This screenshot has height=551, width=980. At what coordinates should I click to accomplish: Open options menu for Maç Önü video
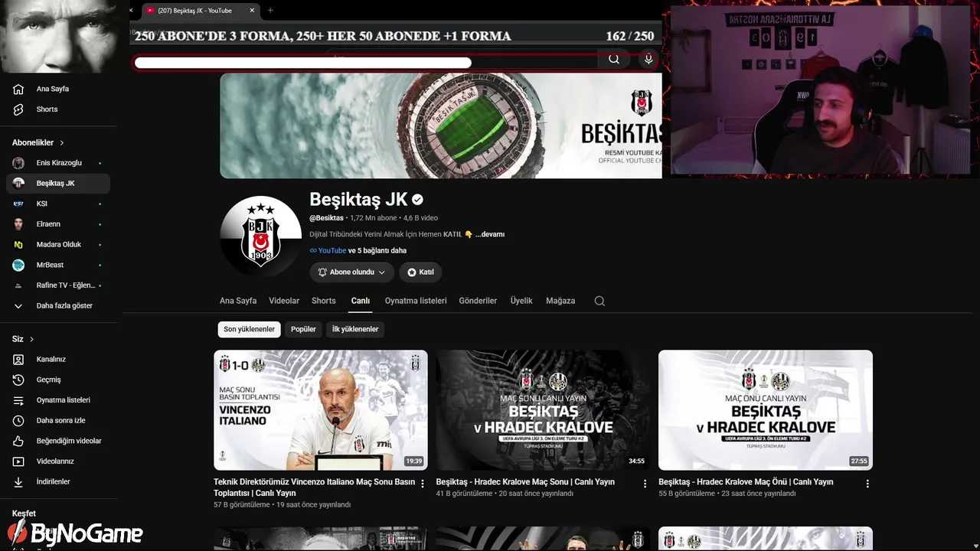coord(867,484)
